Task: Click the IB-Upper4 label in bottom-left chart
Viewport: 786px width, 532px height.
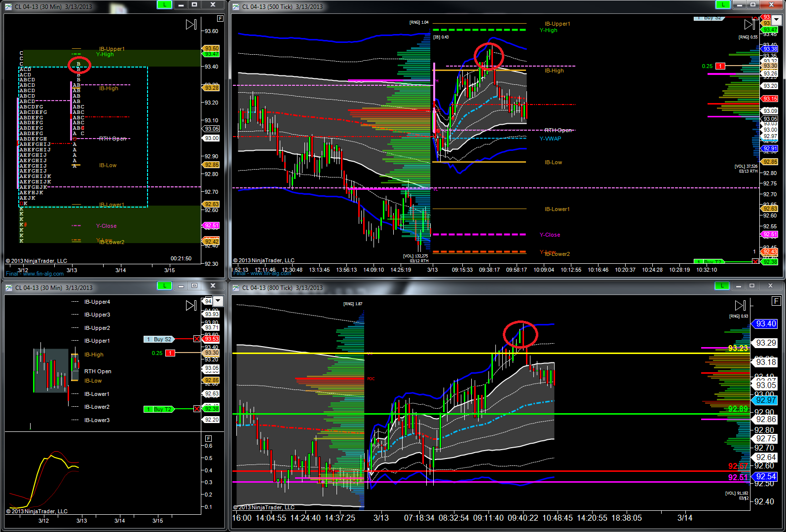Action: point(97,302)
